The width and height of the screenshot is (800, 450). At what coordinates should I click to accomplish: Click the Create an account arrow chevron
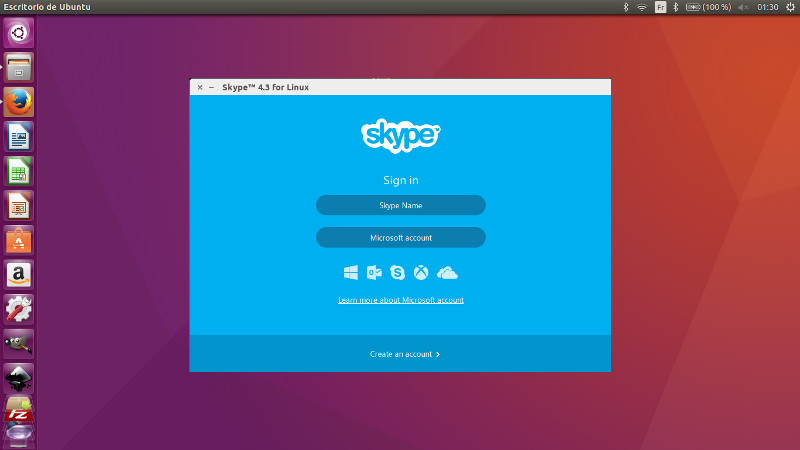(x=438, y=355)
